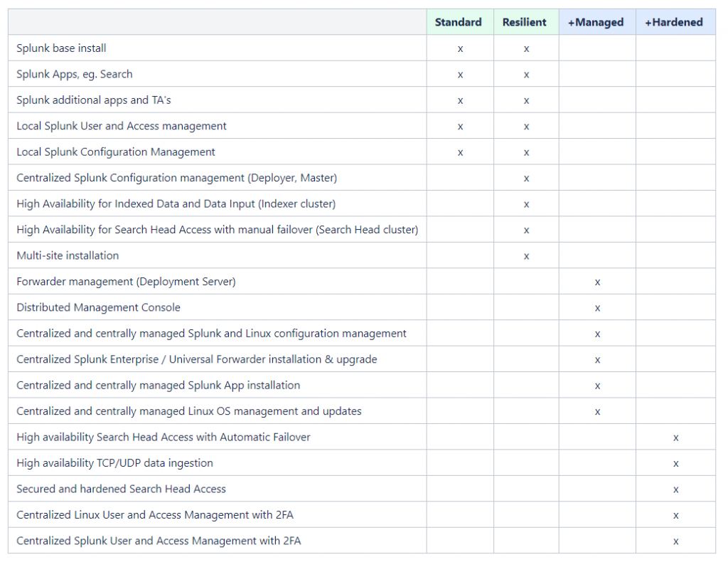Click 'Local Splunk Configuration Management' row label
Image resolution: width=728 pixels, height=562 pixels.
click(116, 152)
